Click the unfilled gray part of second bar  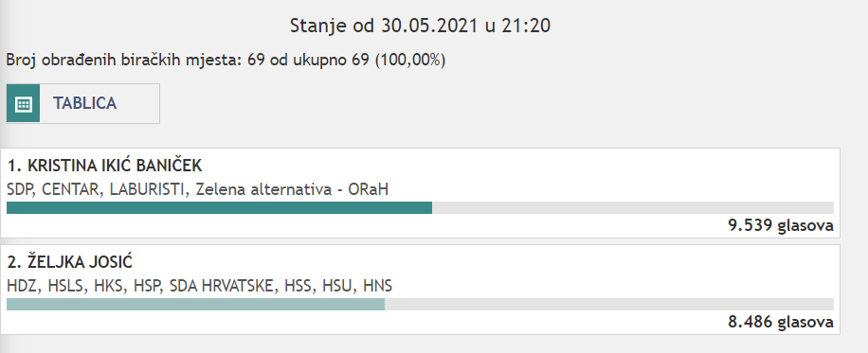coord(609,304)
